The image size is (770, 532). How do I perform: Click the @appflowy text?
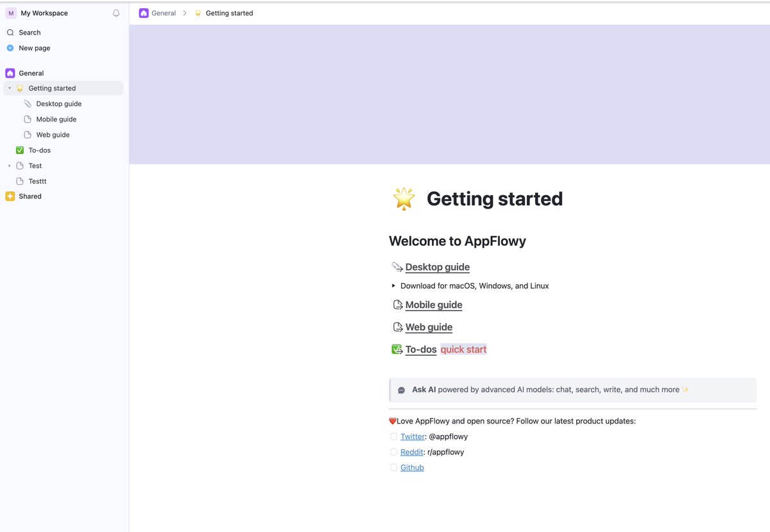(x=448, y=436)
